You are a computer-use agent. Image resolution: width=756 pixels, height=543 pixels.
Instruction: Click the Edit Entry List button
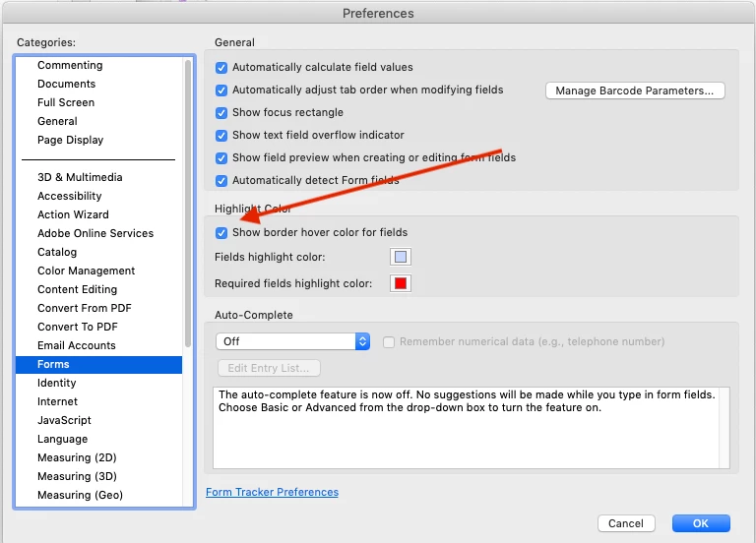coord(269,368)
